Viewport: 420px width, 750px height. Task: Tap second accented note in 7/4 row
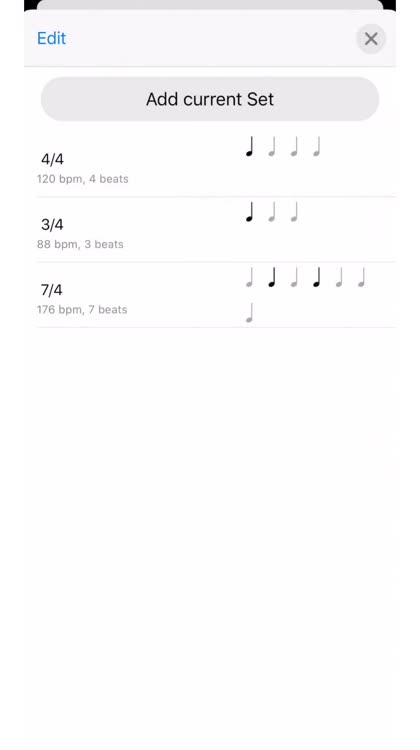click(272, 277)
